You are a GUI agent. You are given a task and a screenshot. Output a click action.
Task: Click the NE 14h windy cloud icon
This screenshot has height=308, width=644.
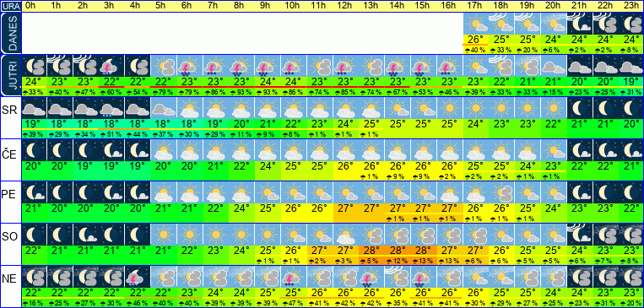pyautogui.click(x=398, y=277)
